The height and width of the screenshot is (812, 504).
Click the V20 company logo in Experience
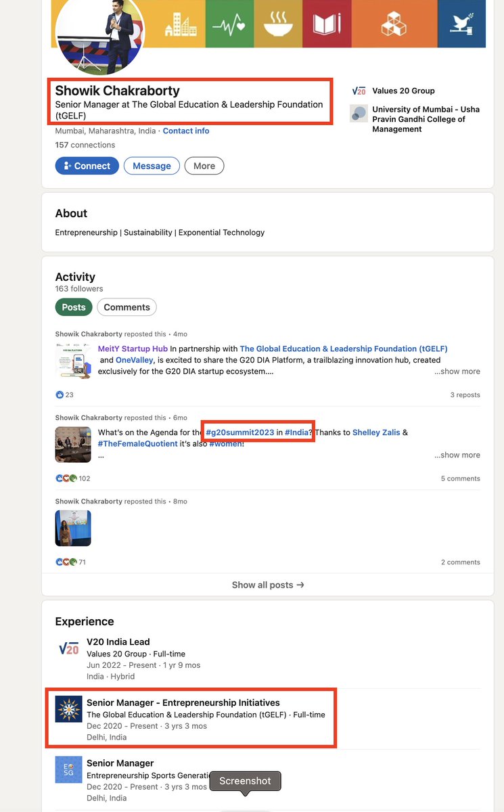(x=69, y=650)
